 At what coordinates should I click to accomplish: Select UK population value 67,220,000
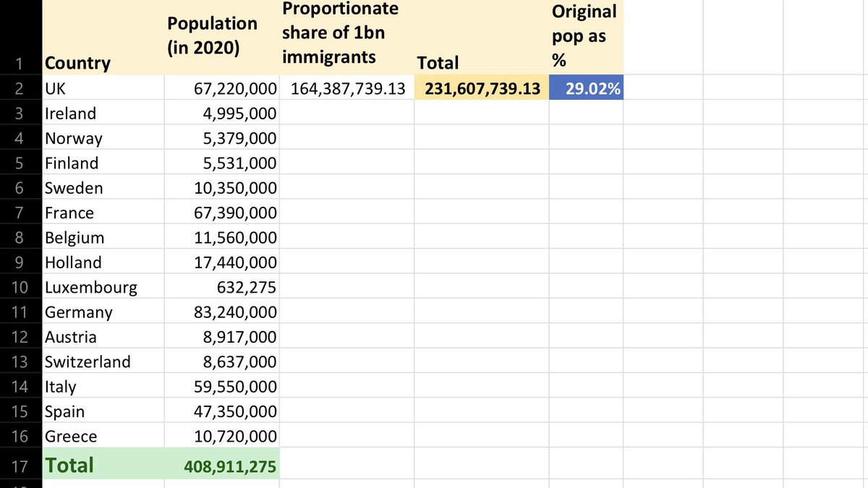pyautogui.click(x=222, y=88)
